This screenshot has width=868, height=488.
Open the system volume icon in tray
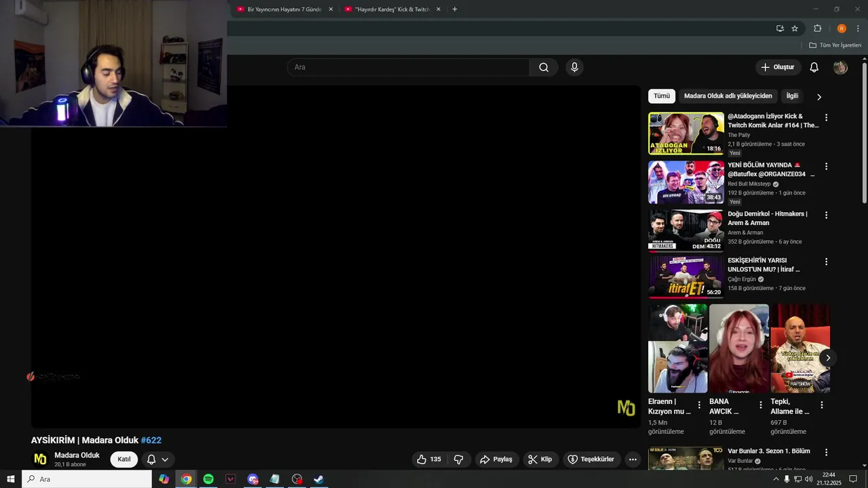[808, 479]
